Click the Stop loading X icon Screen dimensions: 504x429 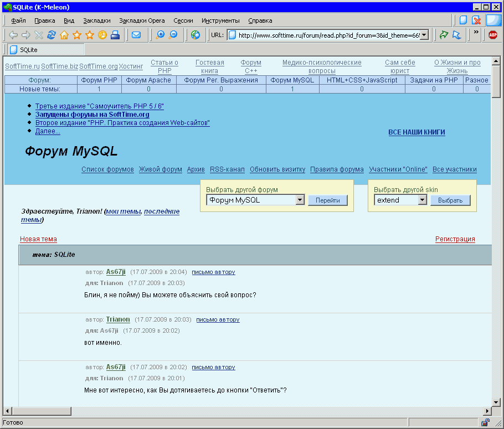[39, 35]
